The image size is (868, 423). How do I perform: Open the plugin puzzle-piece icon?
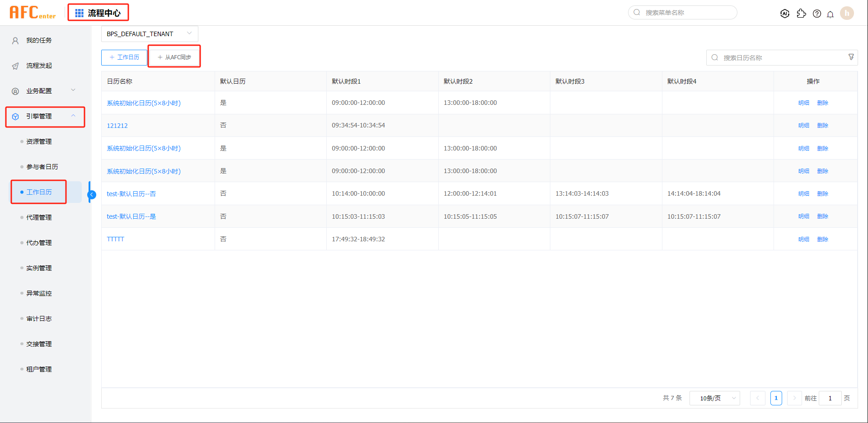pos(801,14)
